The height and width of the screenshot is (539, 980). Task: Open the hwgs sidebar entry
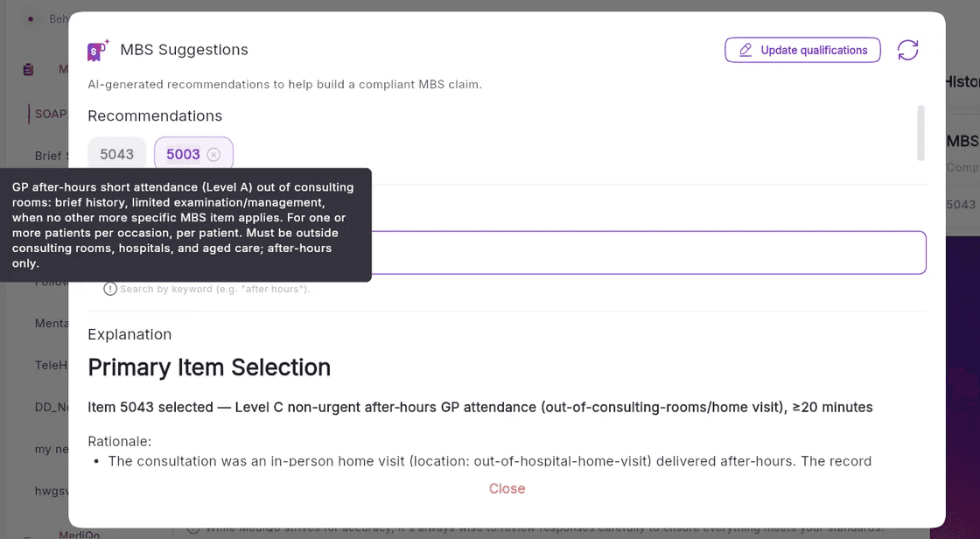click(x=52, y=491)
